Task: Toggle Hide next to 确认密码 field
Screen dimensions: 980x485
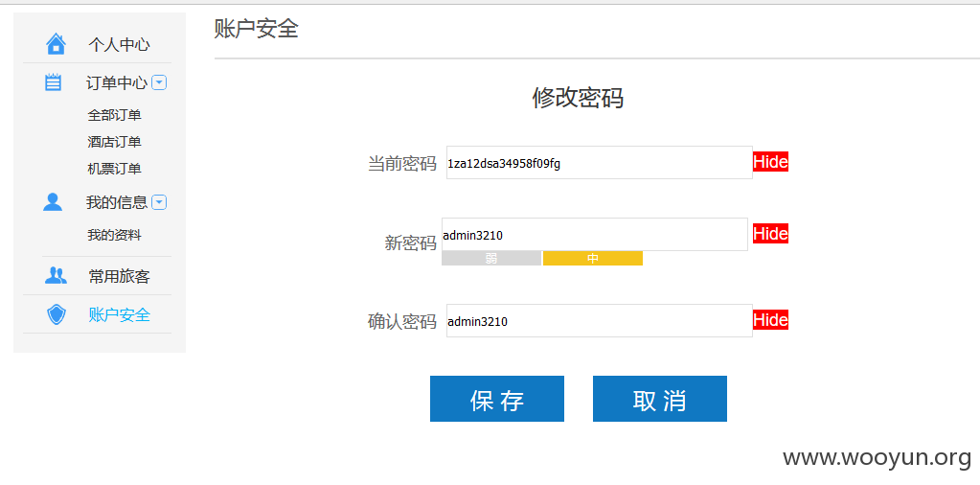Action: point(770,320)
